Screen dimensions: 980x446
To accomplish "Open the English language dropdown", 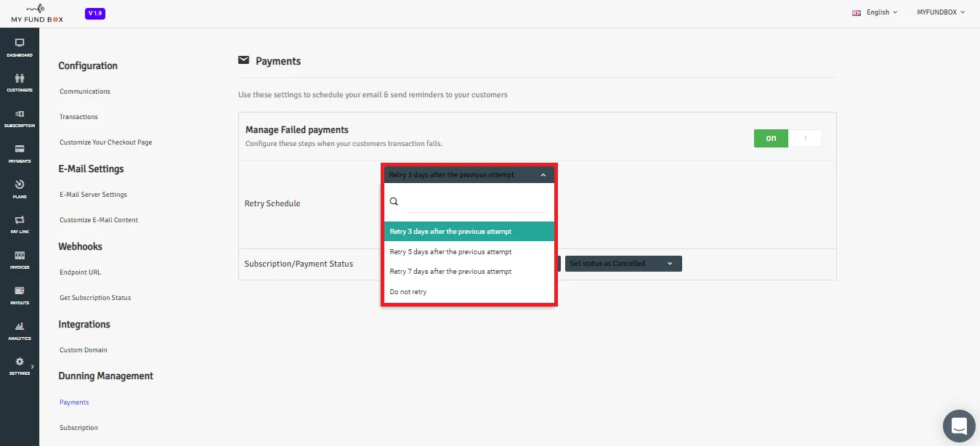I will coord(881,12).
